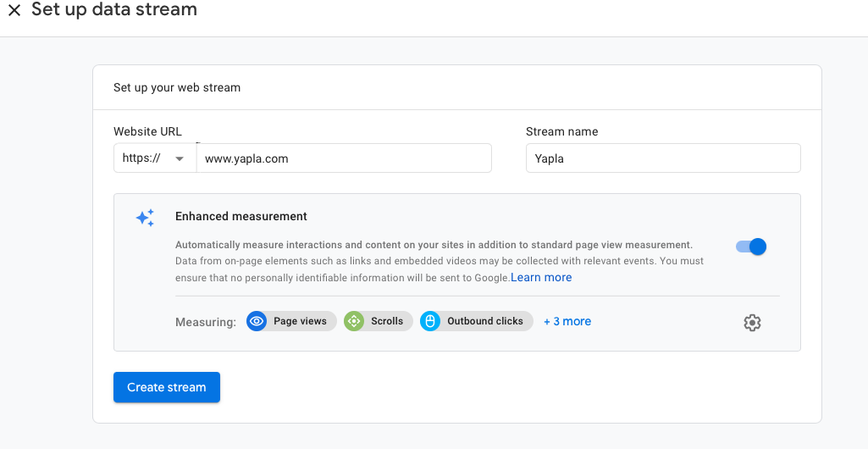Open the Learn more link
868x449 pixels.
(541, 278)
